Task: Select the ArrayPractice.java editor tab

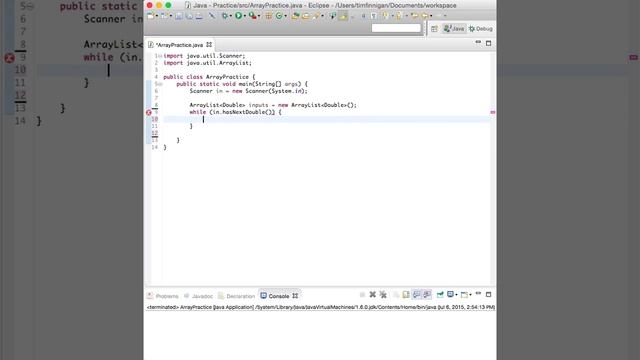Action: coord(179,45)
